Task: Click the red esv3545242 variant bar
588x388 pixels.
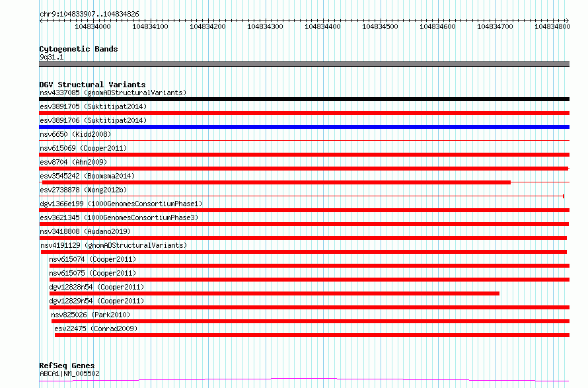Action: [x=276, y=182]
